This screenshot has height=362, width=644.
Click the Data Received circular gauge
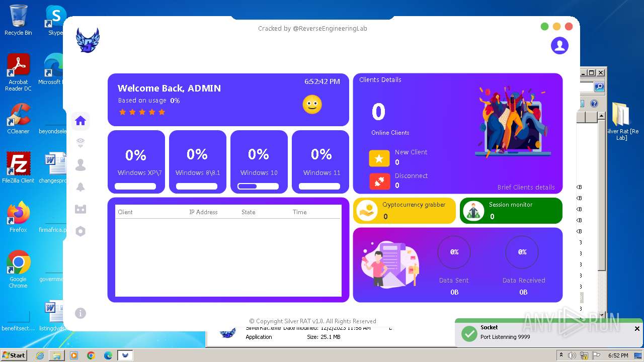click(x=522, y=252)
